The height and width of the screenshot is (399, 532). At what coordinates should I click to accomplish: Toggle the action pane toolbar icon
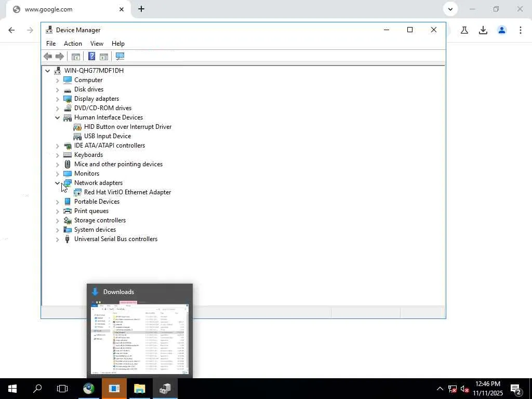coord(104,56)
